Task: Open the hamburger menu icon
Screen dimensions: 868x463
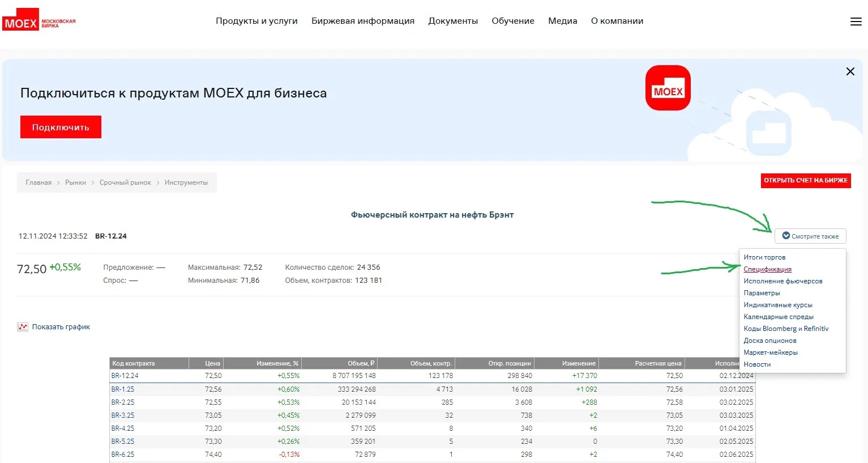Action: [x=856, y=22]
